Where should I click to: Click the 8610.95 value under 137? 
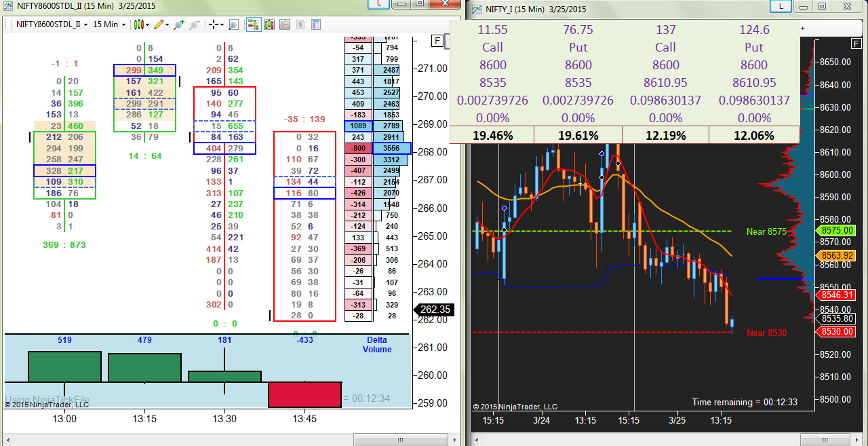point(666,83)
